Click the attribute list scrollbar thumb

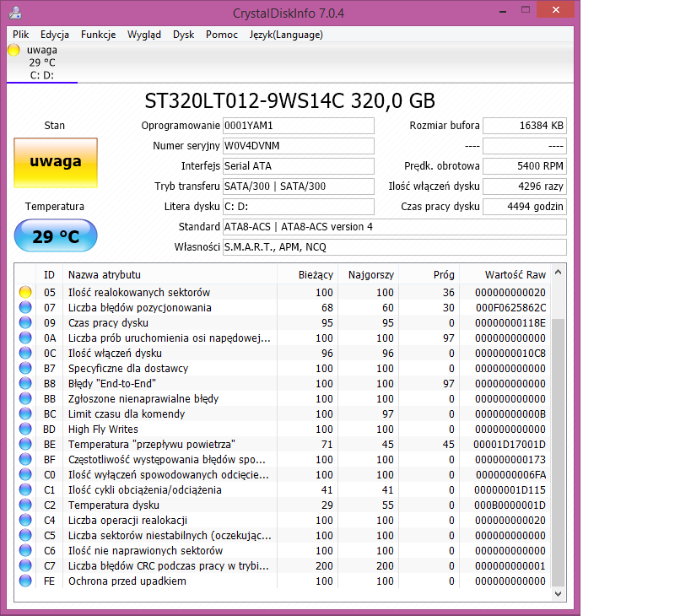558,453
